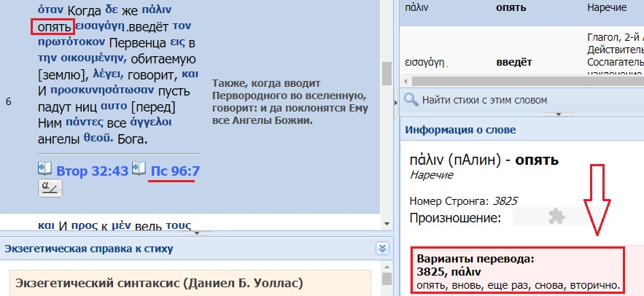
Task: Click book icon before Втор 32:43
Action: click(44, 169)
